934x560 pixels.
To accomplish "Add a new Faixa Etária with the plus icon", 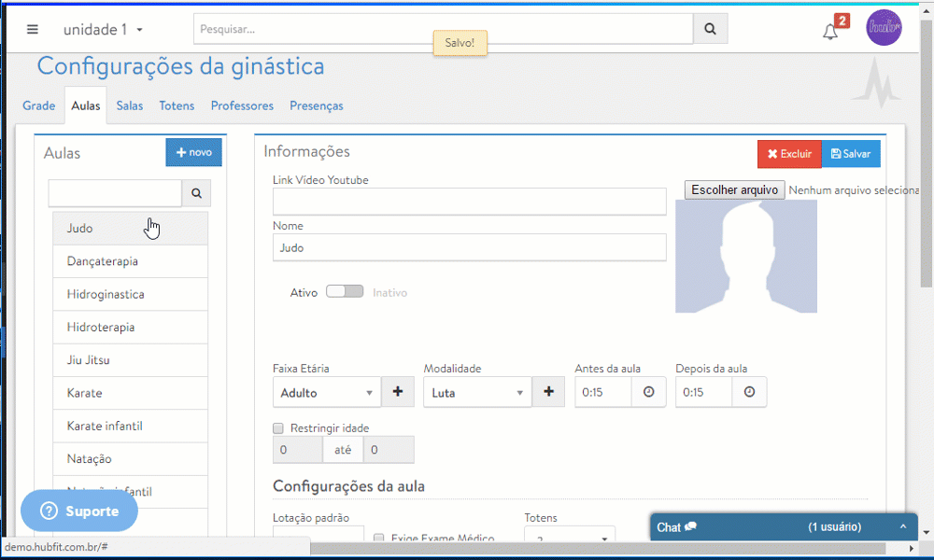I will coord(398,392).
